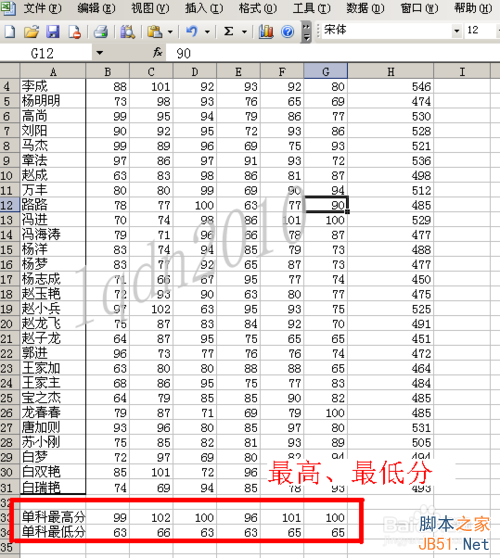Click the name cell 唐加则
This screenshot has width=500, height=558.
tap(53, 427)
